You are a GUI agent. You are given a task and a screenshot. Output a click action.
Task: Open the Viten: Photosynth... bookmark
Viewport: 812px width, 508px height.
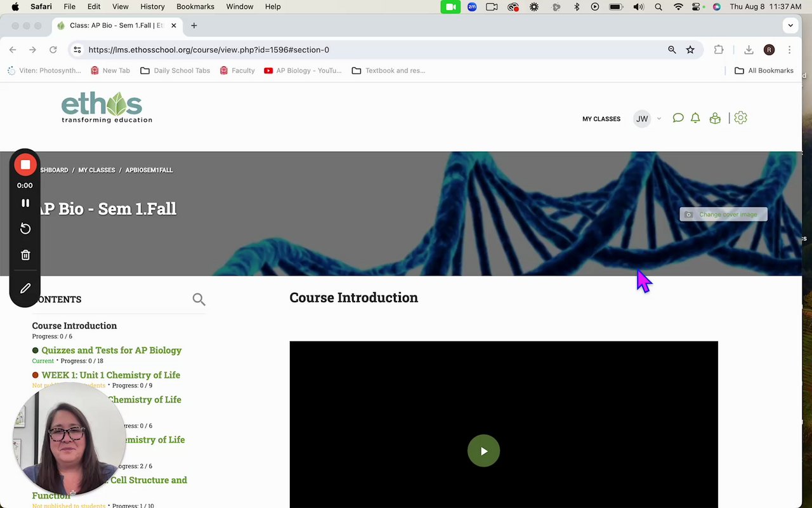point(44,70)
